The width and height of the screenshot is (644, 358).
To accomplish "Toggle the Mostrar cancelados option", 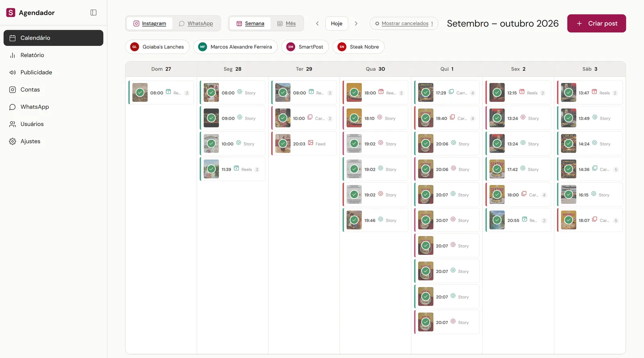I will [x=404, y=23].
